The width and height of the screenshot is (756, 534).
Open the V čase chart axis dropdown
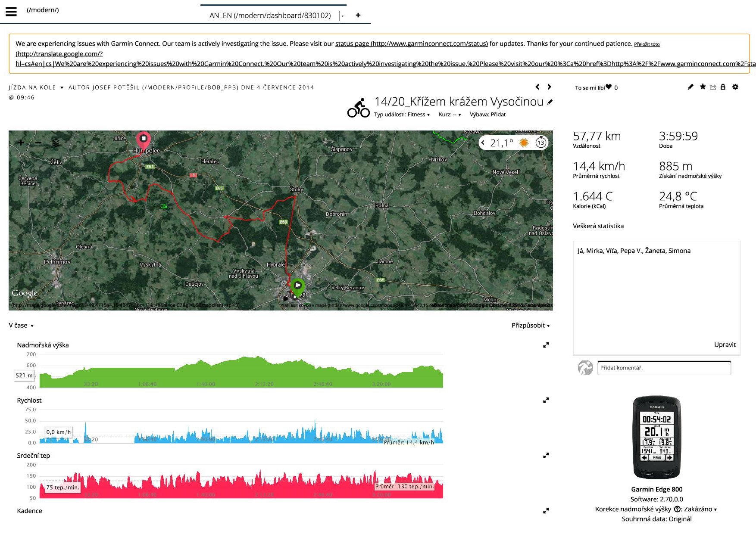(x=21, y=326)
